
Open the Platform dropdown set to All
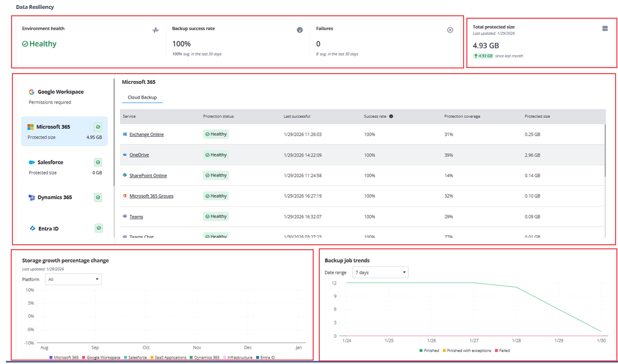point(73,279)
